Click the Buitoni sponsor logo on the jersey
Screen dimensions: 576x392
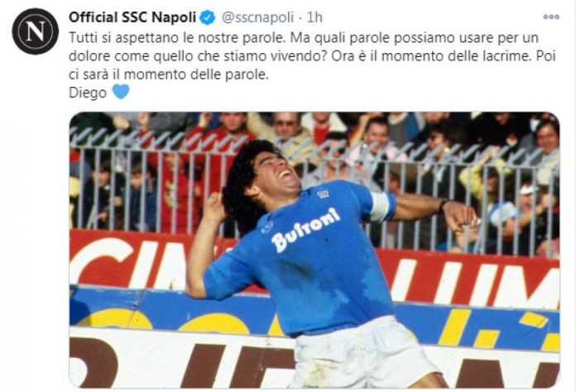(x=305, y=230)
